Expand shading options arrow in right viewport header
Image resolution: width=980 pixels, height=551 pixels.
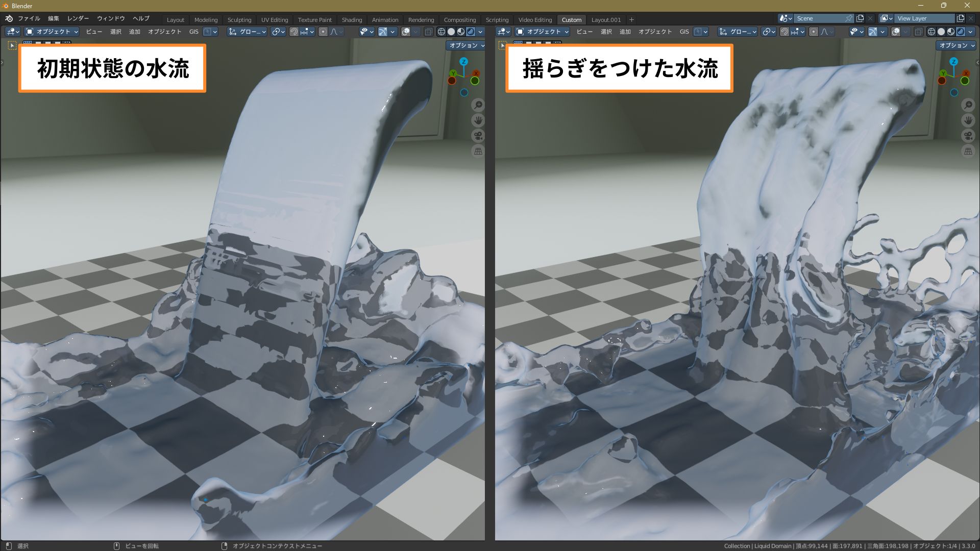tap(971, 32)
